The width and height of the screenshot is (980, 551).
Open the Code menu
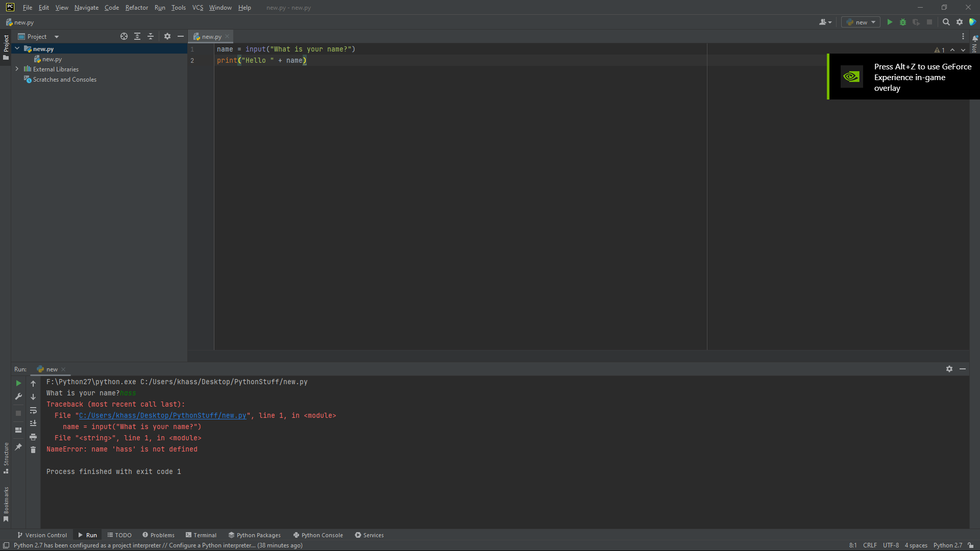(112, 8)
